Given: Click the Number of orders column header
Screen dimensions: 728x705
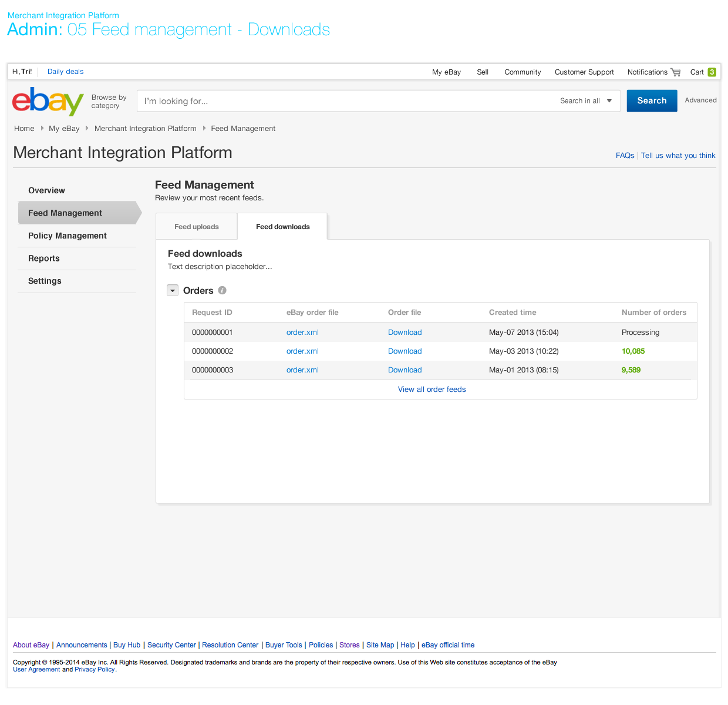Looking at the screenshot, I should tap(654, 313).
